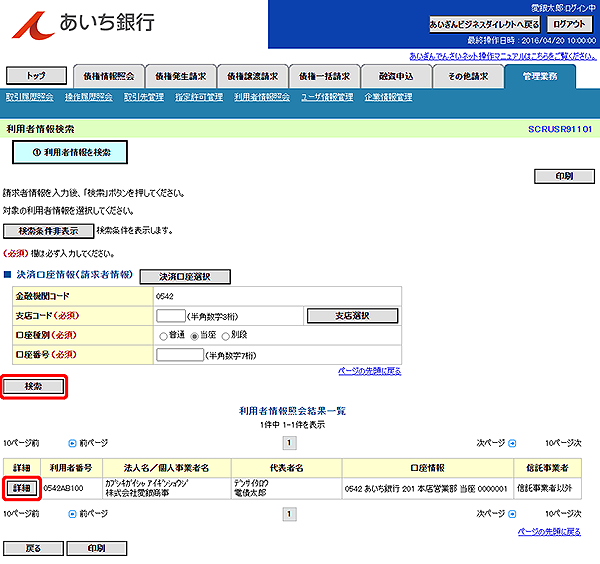600x564 pixels.
Task: Click screen ID SCRUSR91101
Action: tap(560, 129)
